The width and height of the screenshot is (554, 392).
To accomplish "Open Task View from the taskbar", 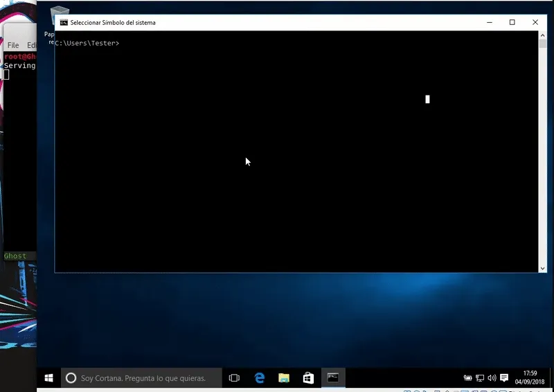I will [234, 378].
